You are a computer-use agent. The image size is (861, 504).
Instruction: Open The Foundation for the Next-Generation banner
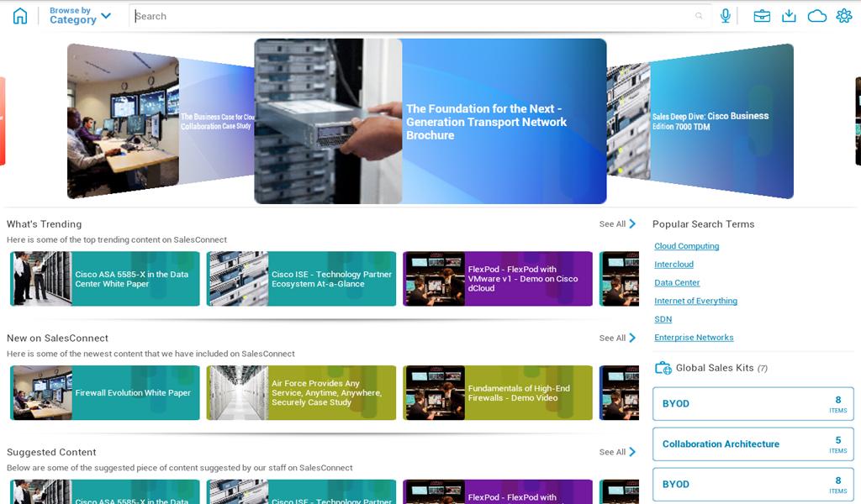tap(430, 121)
